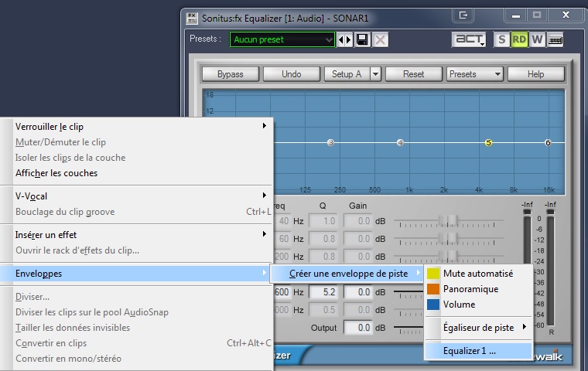Open Insérer un effet submenu
588x371 pixels.
tap(136, 235)
